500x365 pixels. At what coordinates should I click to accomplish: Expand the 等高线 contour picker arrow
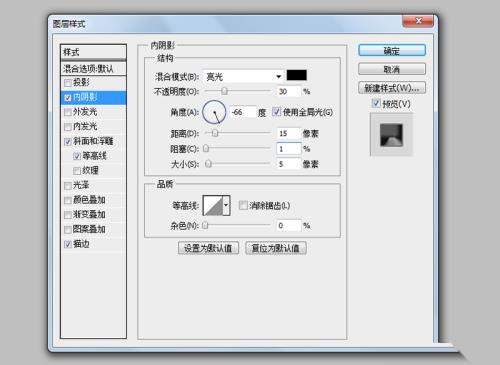(226, 205)
